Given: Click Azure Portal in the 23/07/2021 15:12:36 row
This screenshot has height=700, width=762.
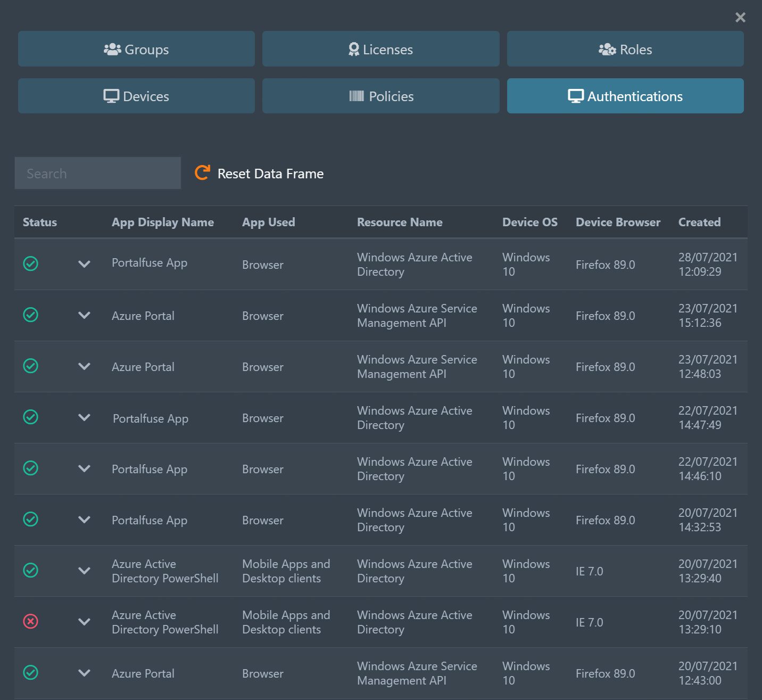Looking at the screenshot, I should pos(143,316).
